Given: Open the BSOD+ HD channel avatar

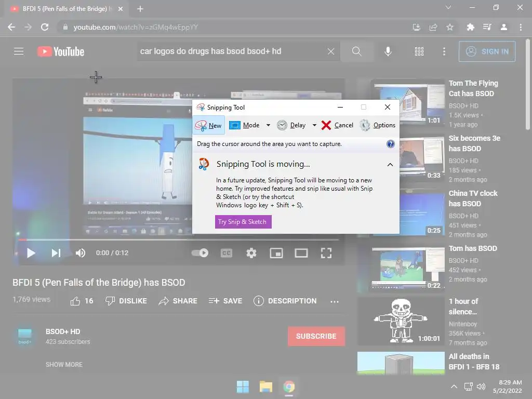Looking at the screenshot, I should (x=24, y=336).
